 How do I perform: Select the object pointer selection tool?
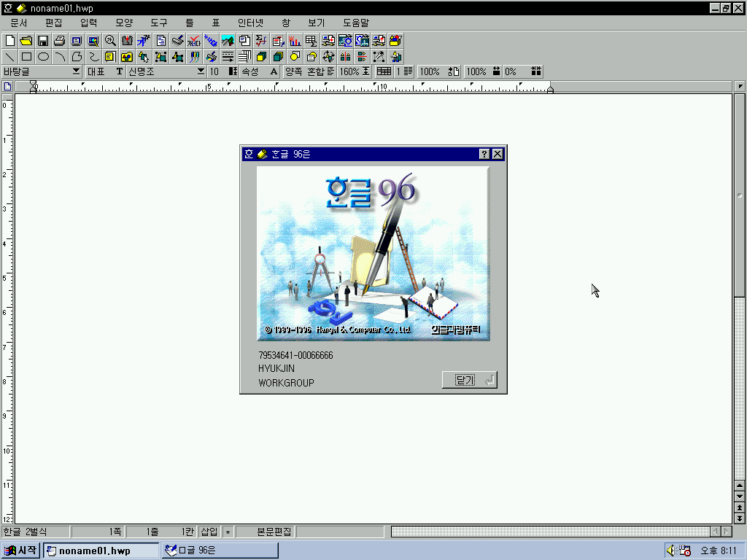click(144, 57)
